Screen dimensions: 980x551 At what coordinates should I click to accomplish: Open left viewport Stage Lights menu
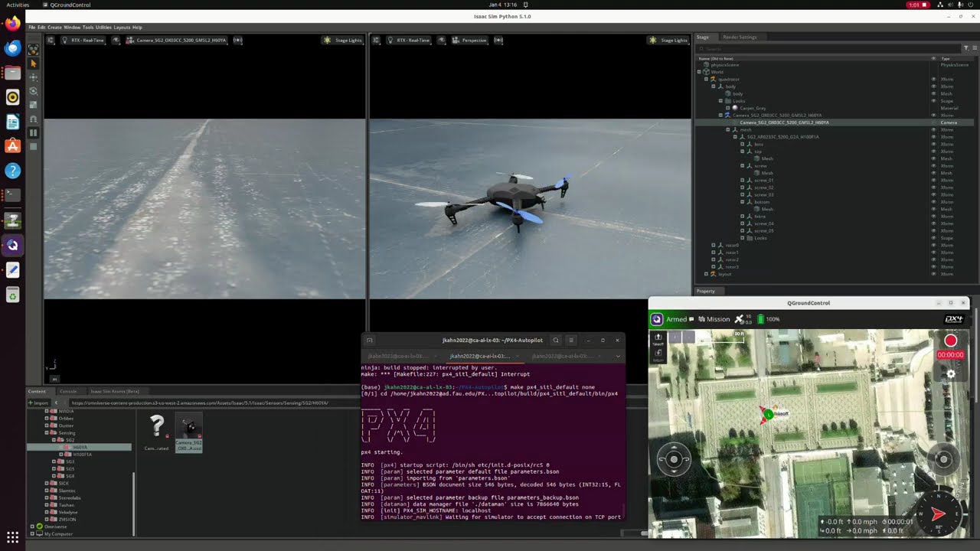pos(342,40)
